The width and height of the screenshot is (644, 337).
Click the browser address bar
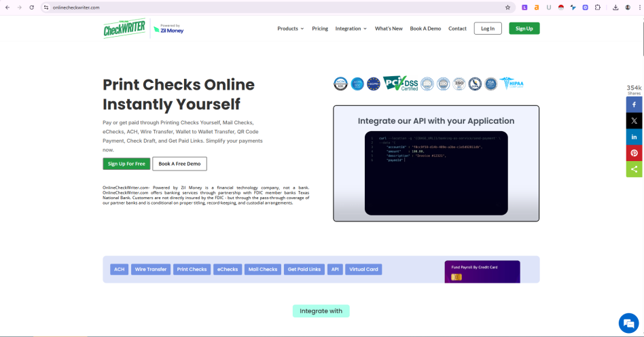(272, 7)
